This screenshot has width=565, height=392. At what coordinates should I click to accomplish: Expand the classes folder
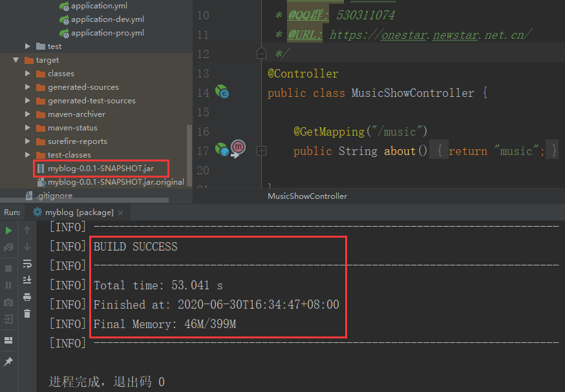tap(28, 74)
